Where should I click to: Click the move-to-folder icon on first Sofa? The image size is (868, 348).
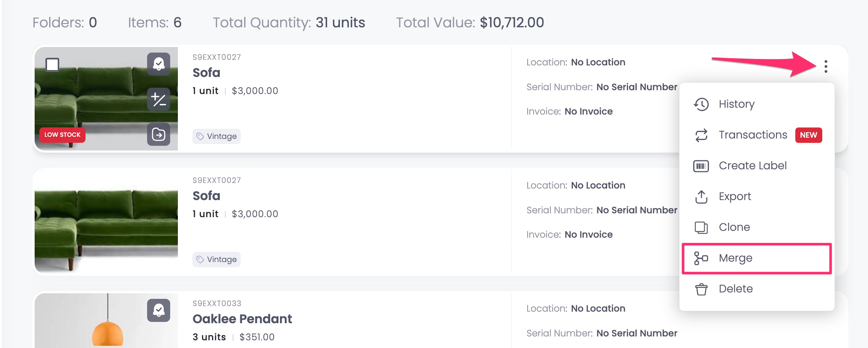(159, 134)
